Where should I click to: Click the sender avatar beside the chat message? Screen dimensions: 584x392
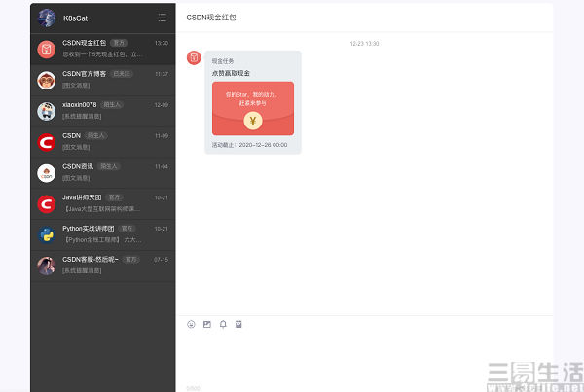[x=194, y=57]
